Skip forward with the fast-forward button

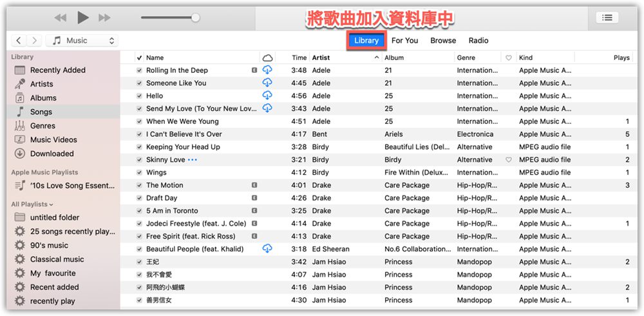pos(105,17)
